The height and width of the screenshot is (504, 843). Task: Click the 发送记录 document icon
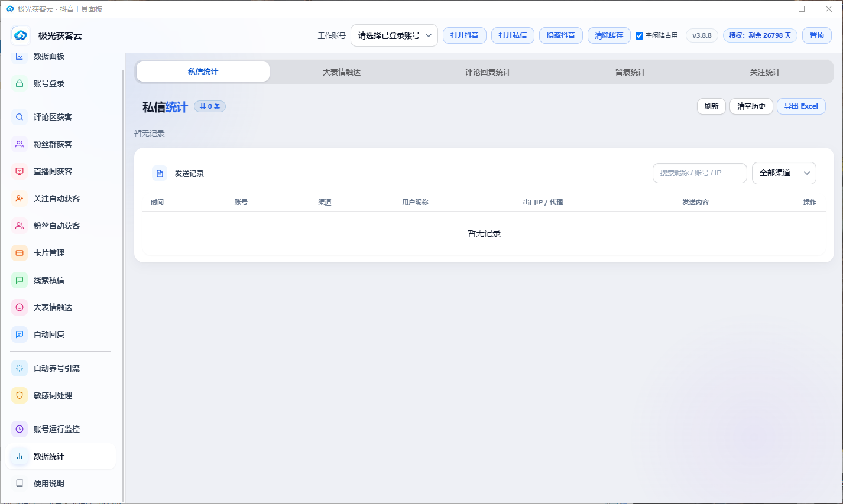160,173
